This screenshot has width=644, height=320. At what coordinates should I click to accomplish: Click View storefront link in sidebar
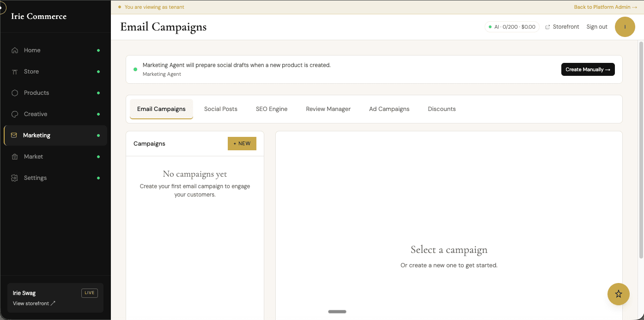[34, 303]
